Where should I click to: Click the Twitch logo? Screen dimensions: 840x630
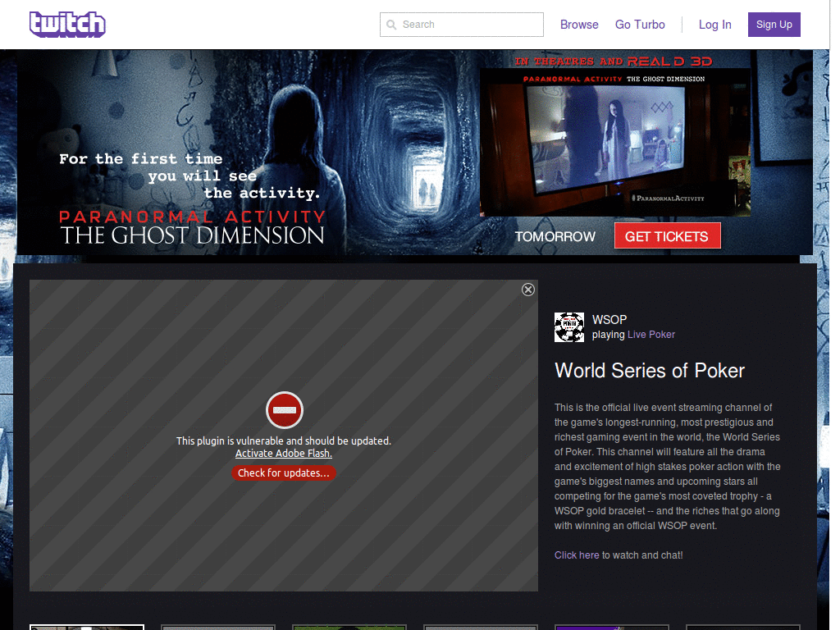[x=67, y=25]
